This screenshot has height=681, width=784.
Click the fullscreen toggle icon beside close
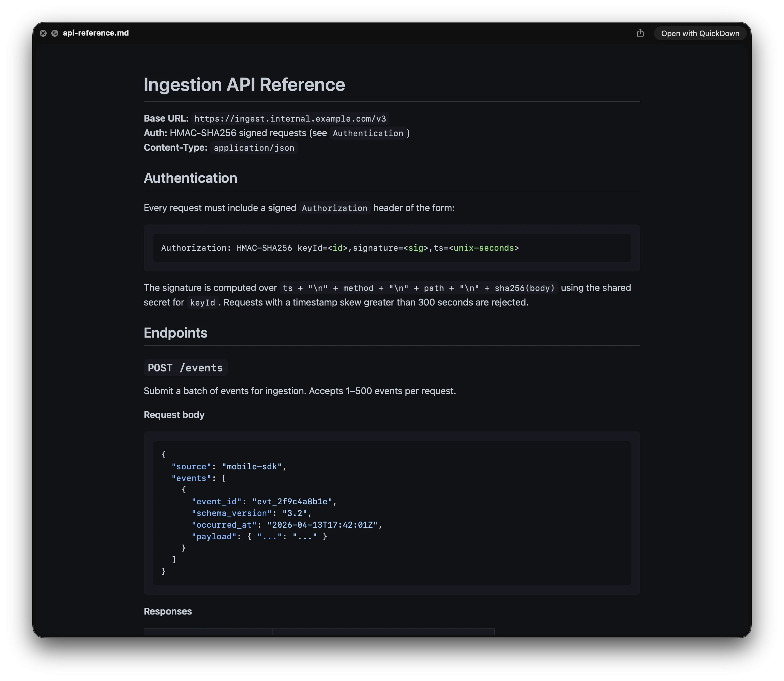pyautogui.click(x=55, y=33)
